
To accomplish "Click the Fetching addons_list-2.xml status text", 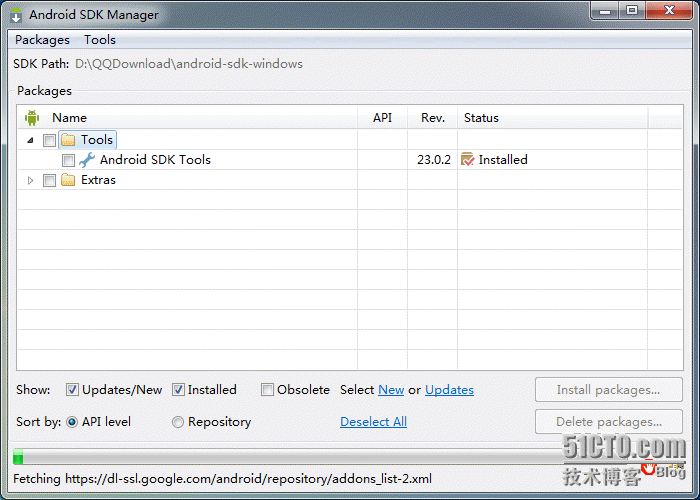I will tap(222, 479).
